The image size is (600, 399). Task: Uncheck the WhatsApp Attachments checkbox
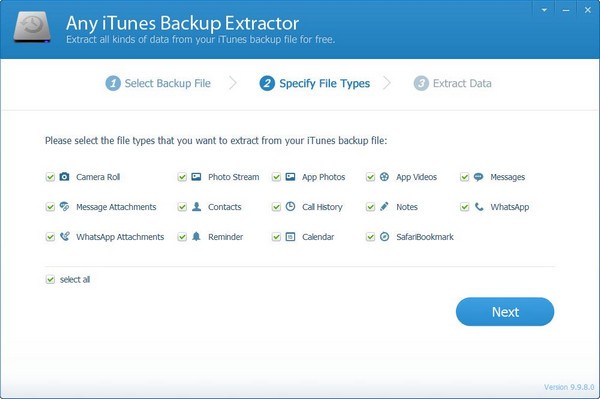click(50, 237)
